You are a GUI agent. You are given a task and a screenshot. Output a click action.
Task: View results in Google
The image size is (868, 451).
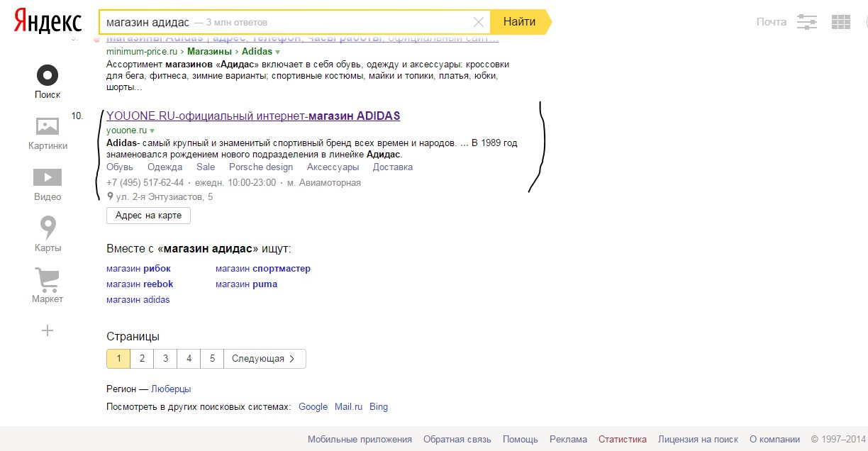(x=313, y=407)
